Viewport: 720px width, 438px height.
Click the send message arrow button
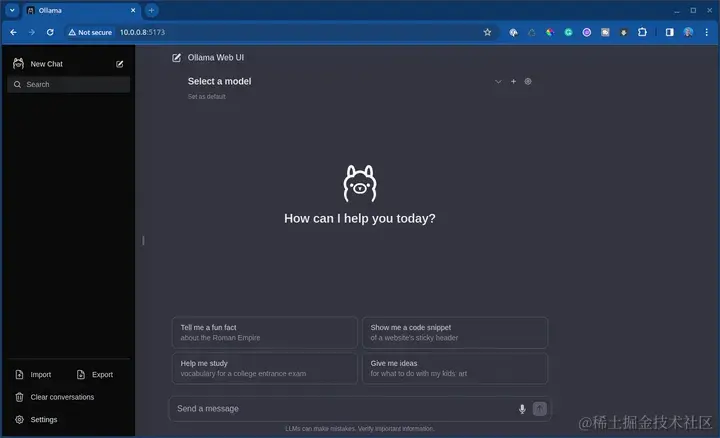coord(540,409)
